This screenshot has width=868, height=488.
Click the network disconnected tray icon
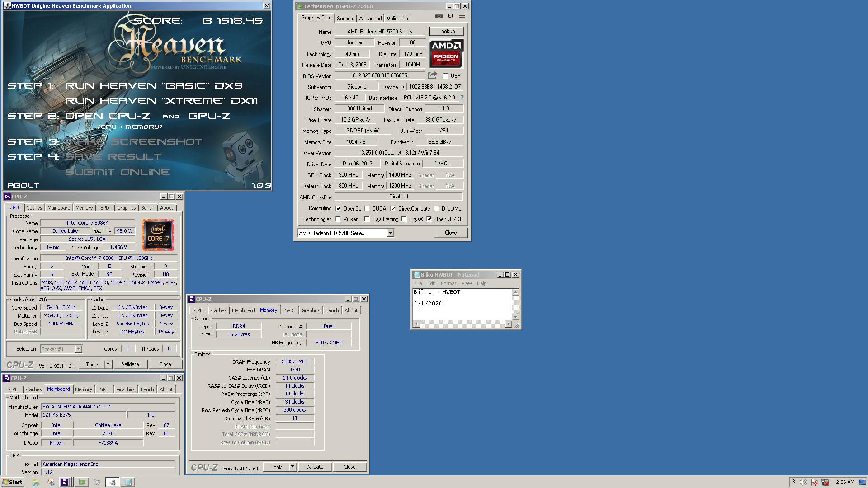tap(825, 482)
